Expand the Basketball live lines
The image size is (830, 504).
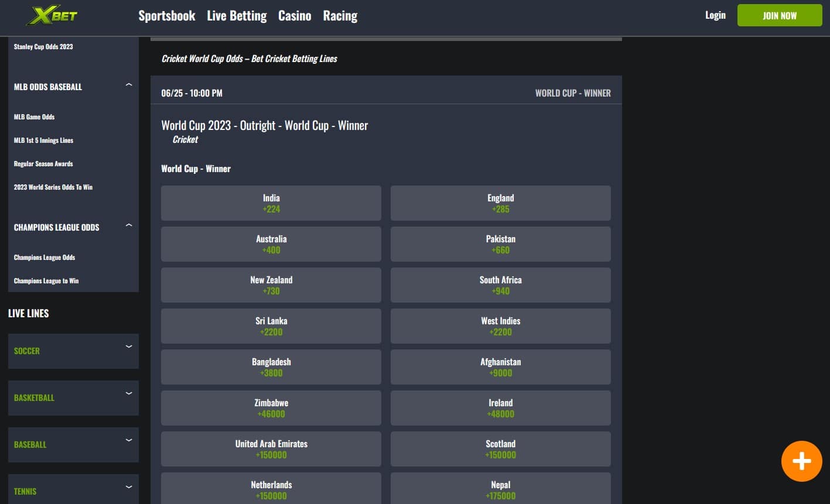pos(73,397)
